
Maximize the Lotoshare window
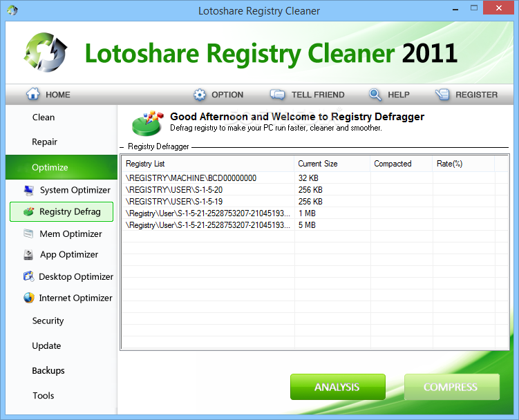pyautogui.click(x=474, y=8)
